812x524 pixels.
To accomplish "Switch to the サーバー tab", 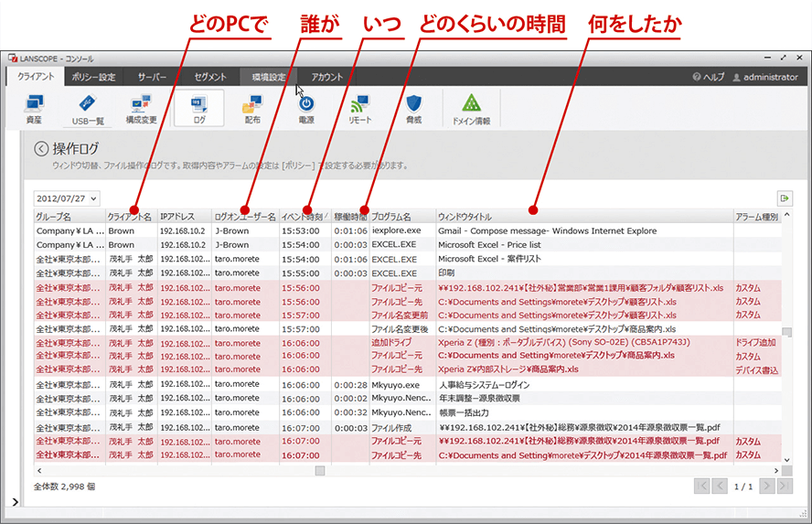I will point(152,77).
